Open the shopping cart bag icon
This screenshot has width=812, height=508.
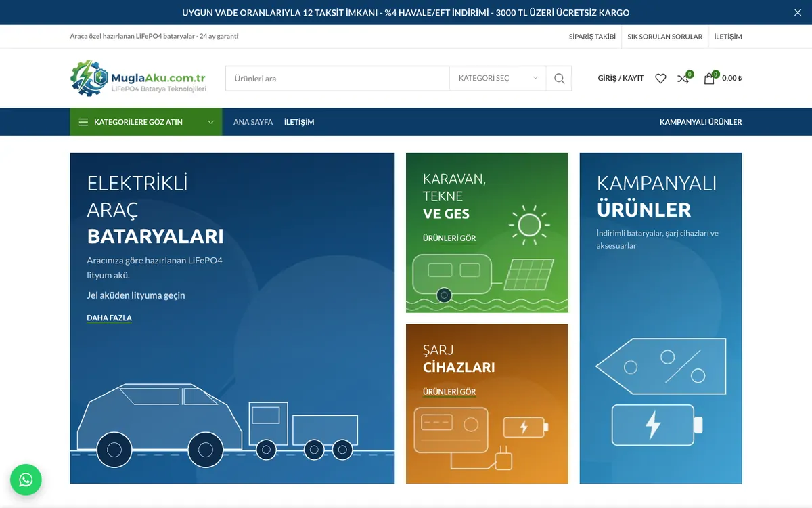pyautogui.click(x=709, y=78)
